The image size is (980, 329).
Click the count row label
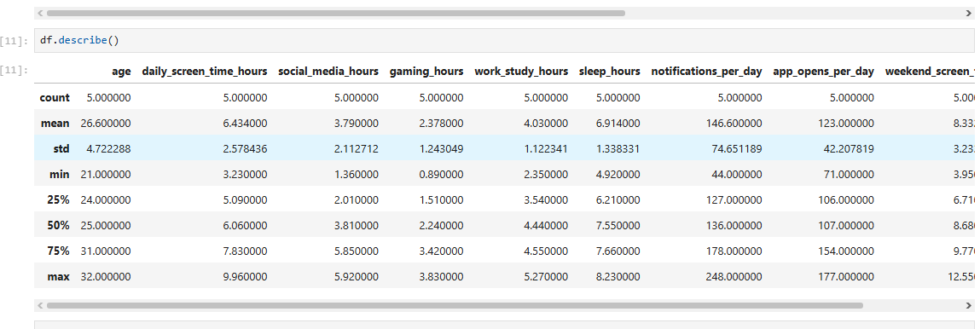tap(55, 98)
